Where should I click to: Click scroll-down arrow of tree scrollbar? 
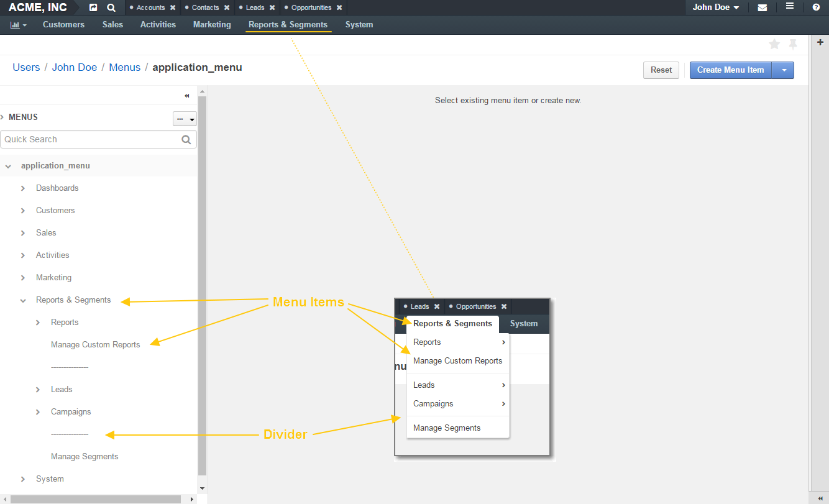(x=202, y=488)
